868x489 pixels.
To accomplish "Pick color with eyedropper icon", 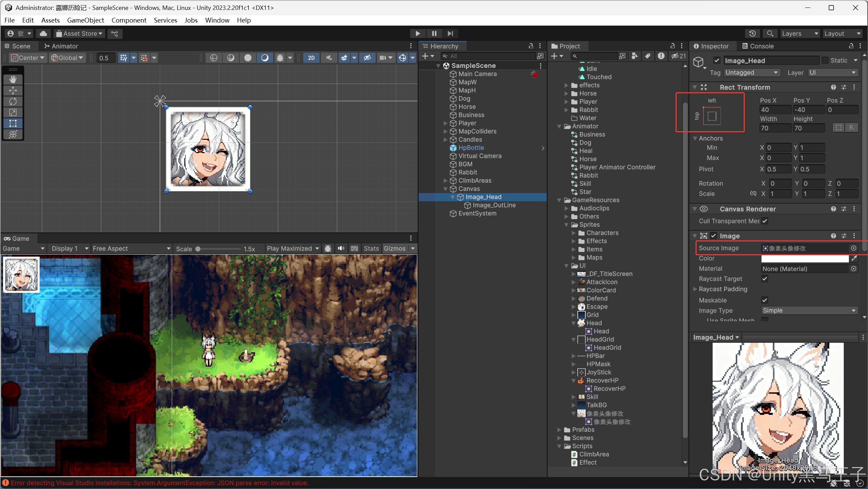I will 854,258.
